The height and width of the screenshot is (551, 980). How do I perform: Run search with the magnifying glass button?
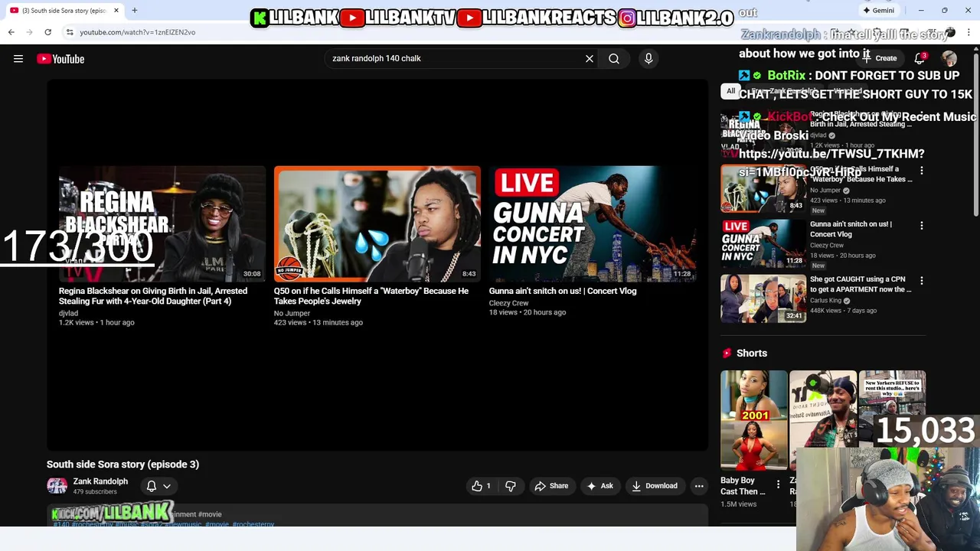(x=614, y=58)
